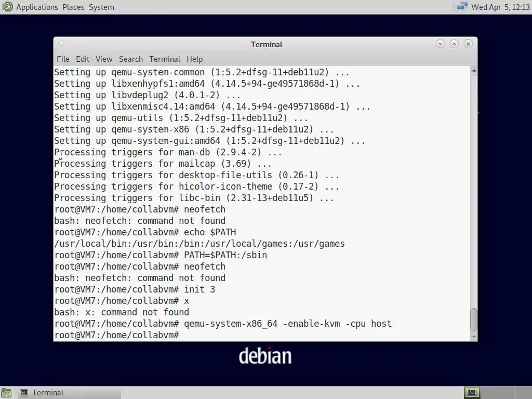
Task: Minimize the Terminal window
Action: 440,44
